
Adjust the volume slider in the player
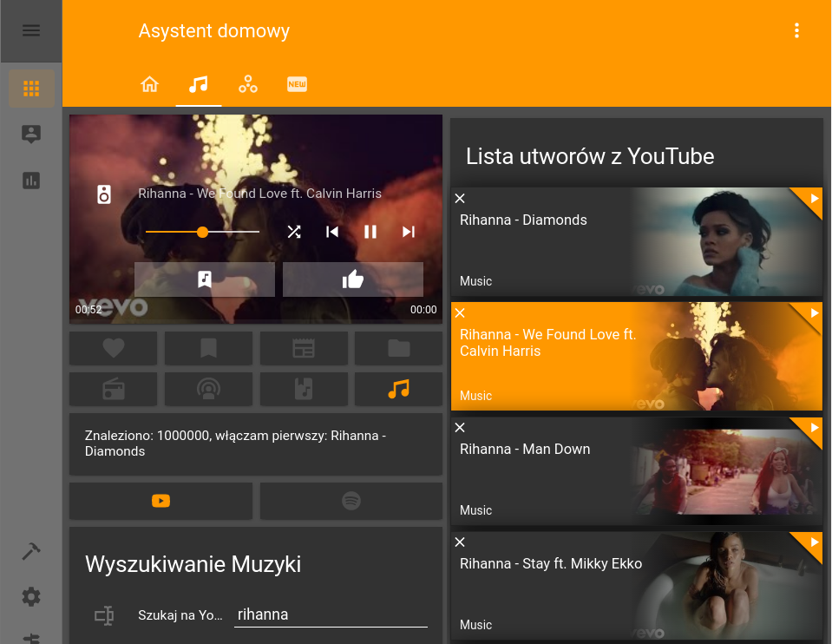point(203,232)
